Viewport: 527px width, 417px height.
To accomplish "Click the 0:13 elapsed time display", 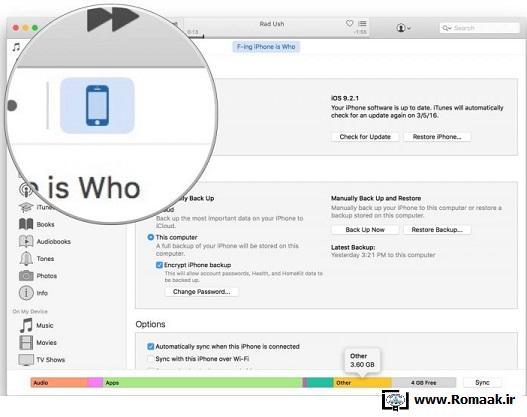I will pos(193,32).
